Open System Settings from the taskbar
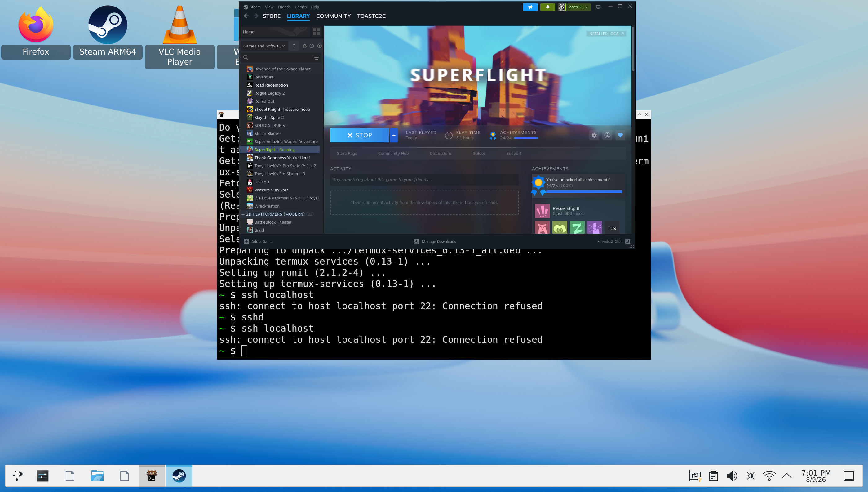This screenshot has width=868, height=492. click(43, 476)
